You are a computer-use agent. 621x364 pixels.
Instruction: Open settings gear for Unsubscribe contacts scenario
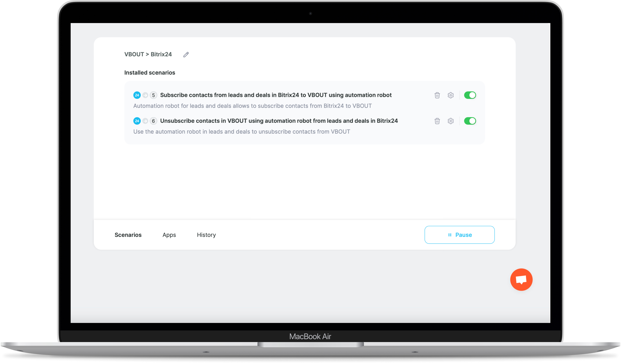tap(451, 121)
